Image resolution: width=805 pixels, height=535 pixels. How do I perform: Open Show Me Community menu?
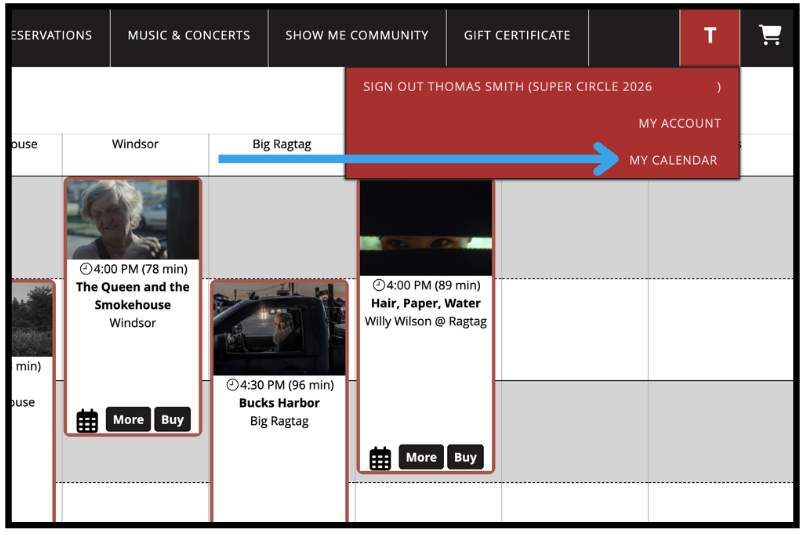(357, 36)
